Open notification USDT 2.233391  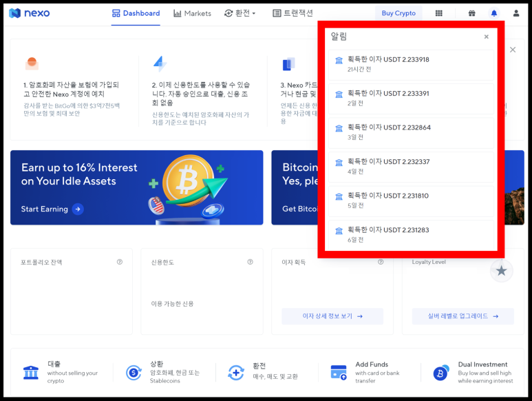coord(411,99)
